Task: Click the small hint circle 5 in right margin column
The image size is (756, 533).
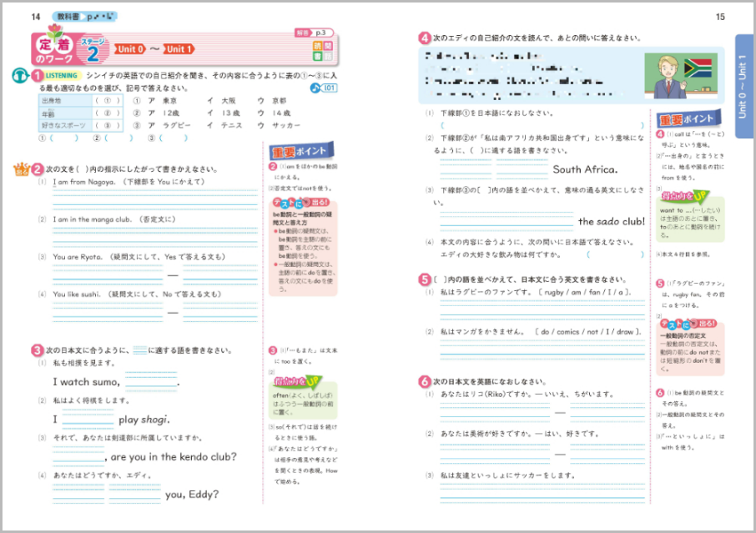Action: 660,284
